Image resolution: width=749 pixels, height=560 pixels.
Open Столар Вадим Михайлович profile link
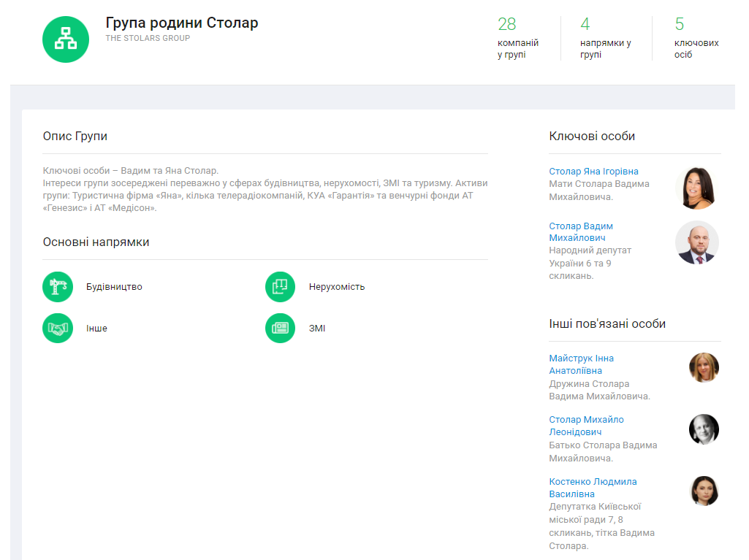pyautogui.click(x=581, y=232)
